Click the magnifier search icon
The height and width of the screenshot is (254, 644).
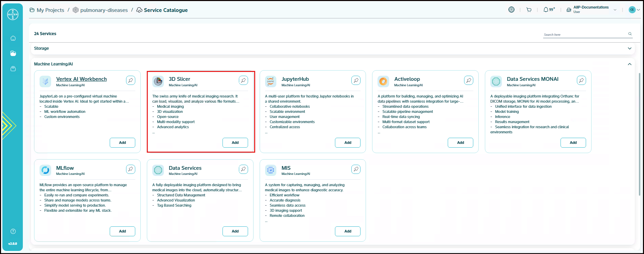(630, 34)
